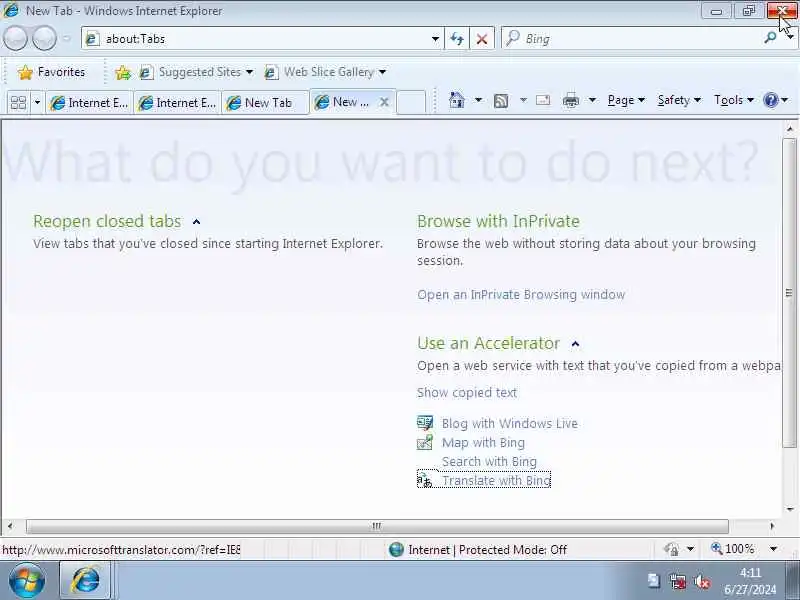Click the vertical scrollbar down arrow
This screenshot has width=800, height=600.
click(x=790, y=509)
